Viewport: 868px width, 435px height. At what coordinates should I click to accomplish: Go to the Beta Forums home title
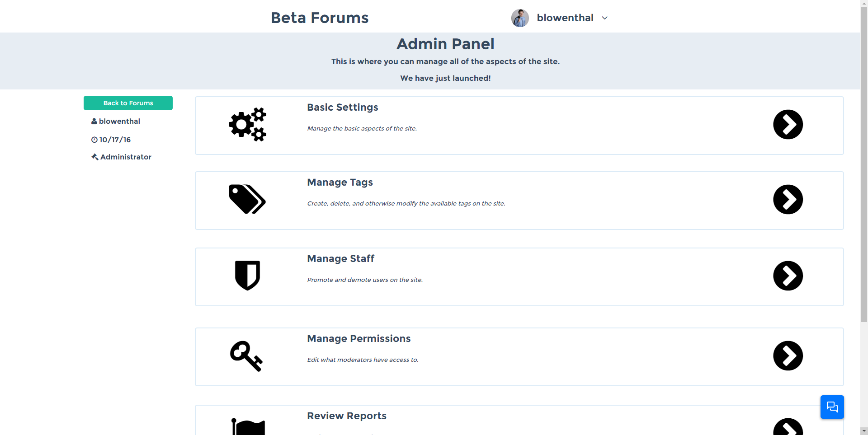320,18
